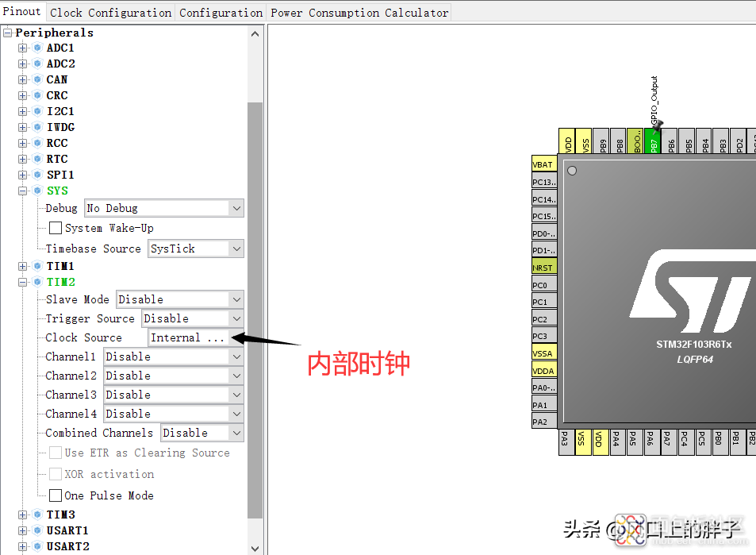Screen dimensions: 756x555
Task: Switch to the Pinout tab
Action: click(x=22, y=11)
